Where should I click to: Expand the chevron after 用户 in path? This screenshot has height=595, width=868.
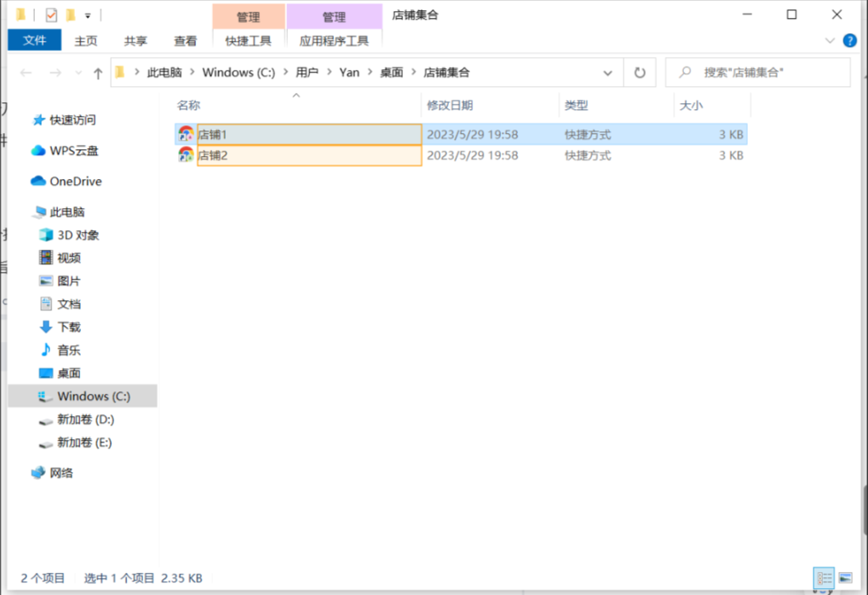329,72
